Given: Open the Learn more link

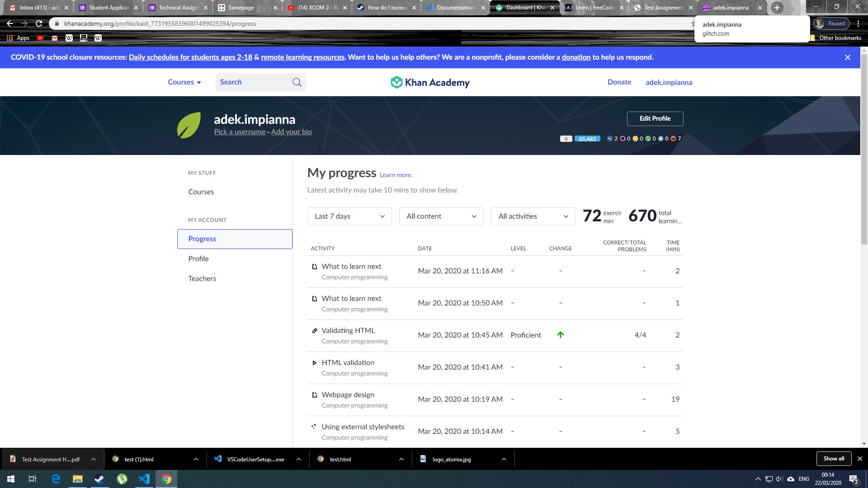Looking at the screenshot, I should [396, 175].
